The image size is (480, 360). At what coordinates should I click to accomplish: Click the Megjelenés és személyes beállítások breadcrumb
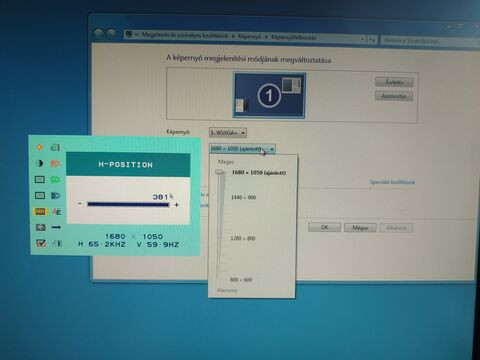[185, 35]
